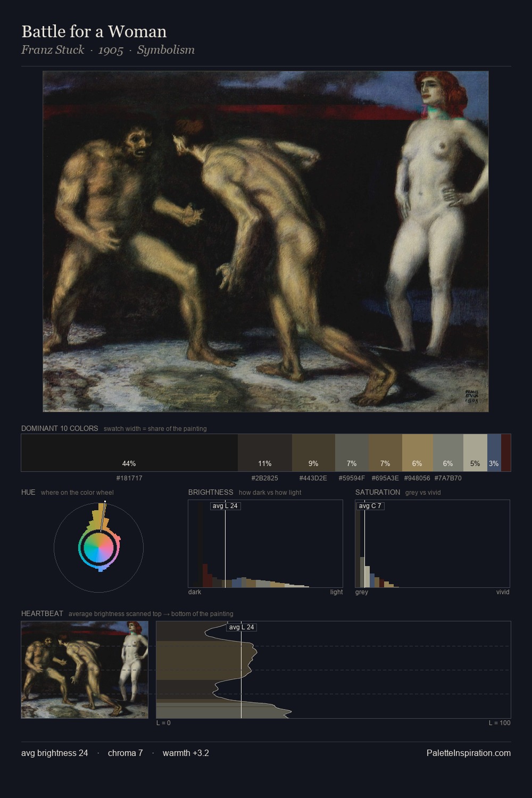Click the avg brightness 24 footer text
This screenshot has height=798, width=532.
(x=55, y=753)
